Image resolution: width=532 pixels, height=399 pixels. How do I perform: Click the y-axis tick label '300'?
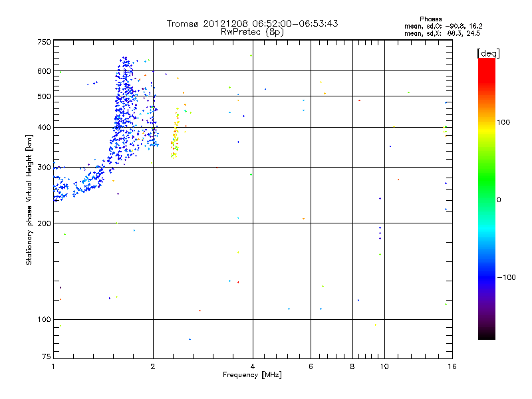(44, 167)
